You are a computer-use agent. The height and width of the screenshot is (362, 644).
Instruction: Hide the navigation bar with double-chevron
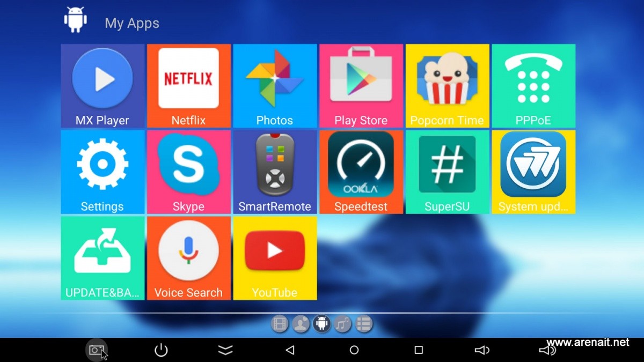pyautogui.click(x=225, y=350)
